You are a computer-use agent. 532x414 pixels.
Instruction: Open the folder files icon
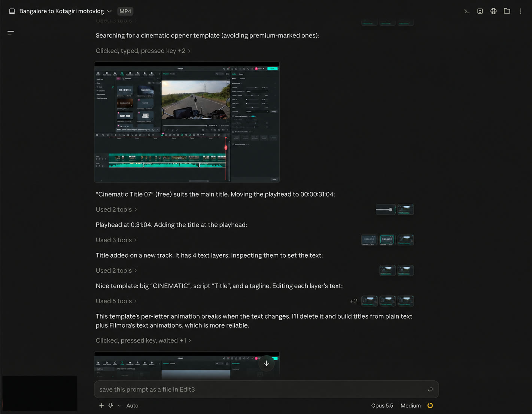tap(507, 11)
